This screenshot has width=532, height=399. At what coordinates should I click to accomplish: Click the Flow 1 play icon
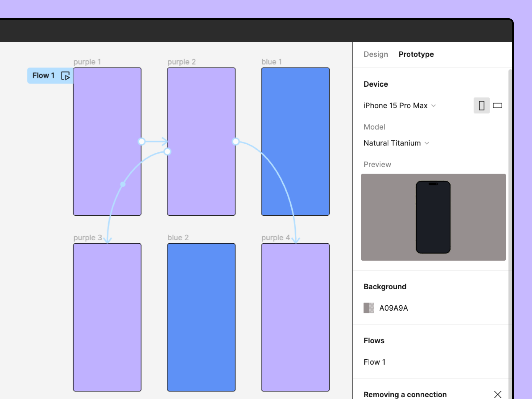65,76
